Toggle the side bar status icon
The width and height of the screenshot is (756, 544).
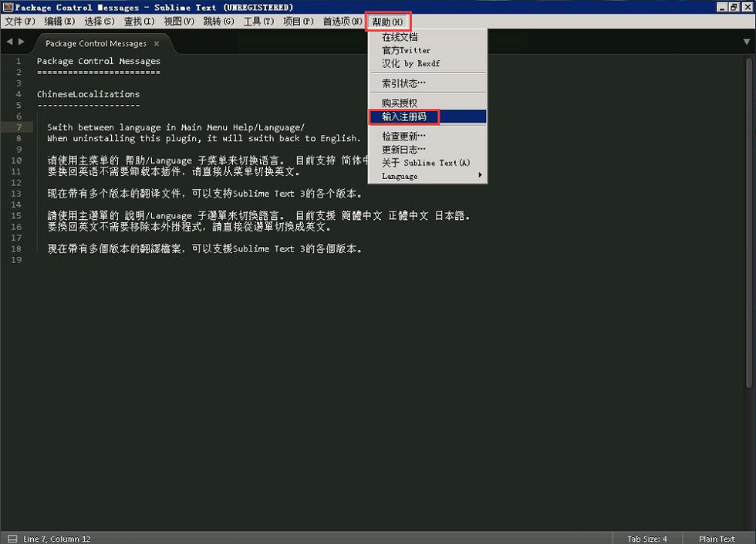click(12, 539)
